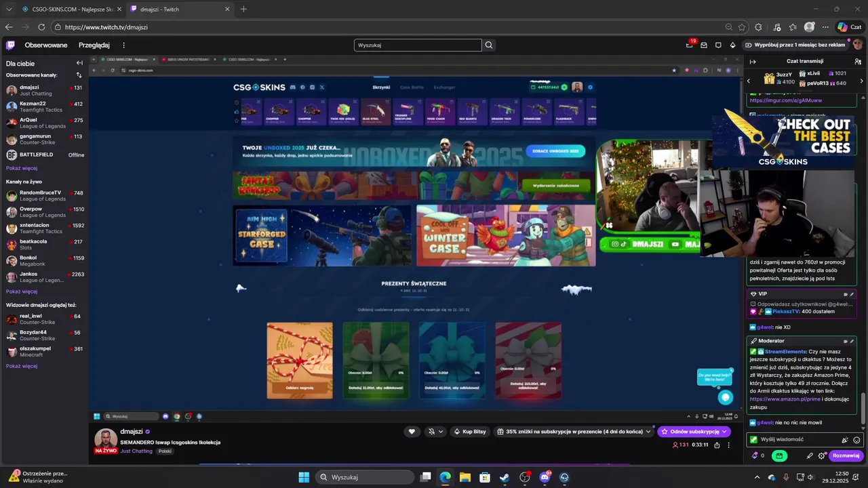Open the three-dot menu beside Przeglądaj
This screenshot has height=488, width=868.
(x=123, y=45)
